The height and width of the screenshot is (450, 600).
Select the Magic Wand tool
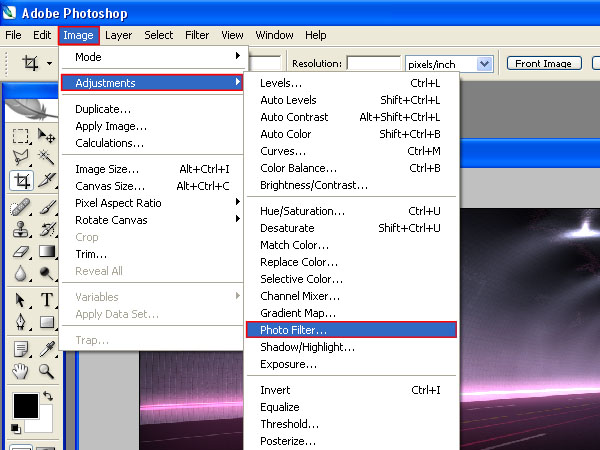coord(46,157)
